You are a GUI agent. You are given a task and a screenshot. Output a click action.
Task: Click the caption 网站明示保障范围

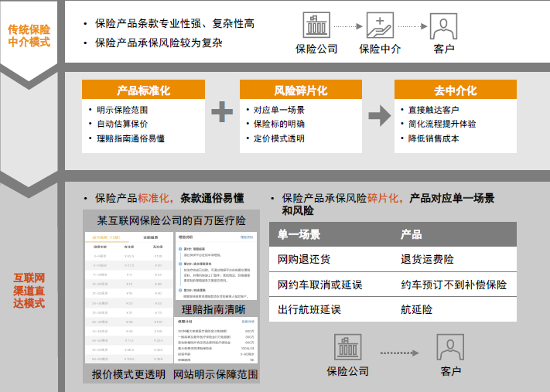coord(216,374)
